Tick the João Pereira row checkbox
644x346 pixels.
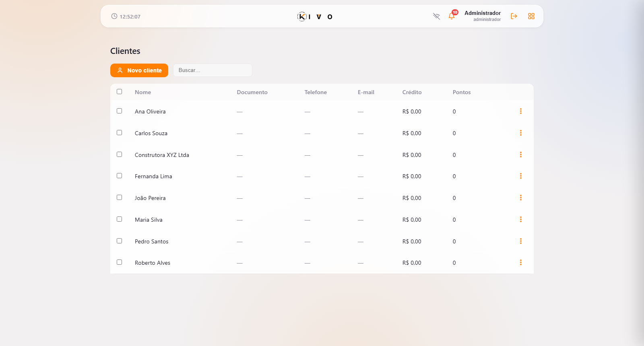click(119, 197)
